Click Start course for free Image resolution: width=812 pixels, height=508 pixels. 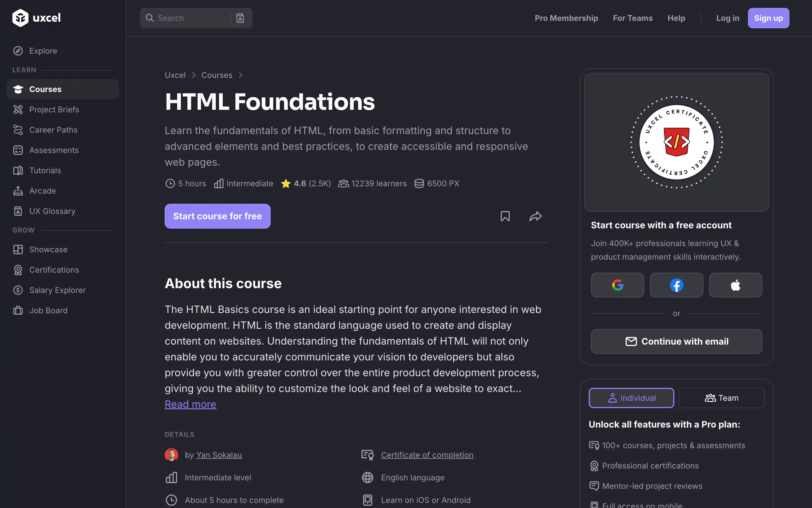point(217,216)
